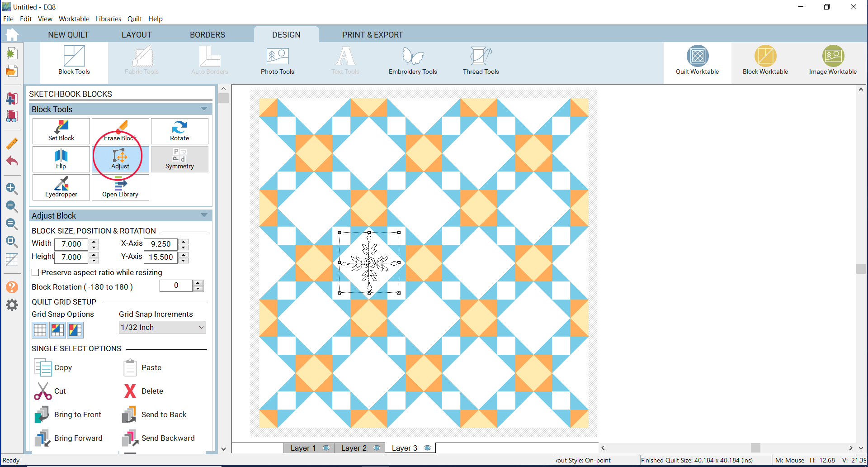This screenshot has width=868, height=467.
Task: Click the selected snowflake stencil block
Action: coord(369,262)
